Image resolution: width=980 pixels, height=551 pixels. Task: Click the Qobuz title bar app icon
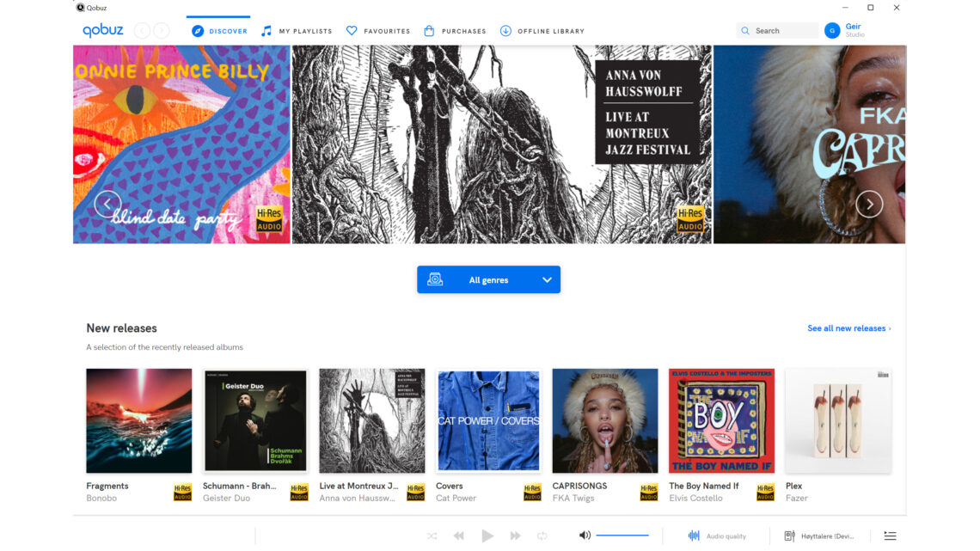80,8
